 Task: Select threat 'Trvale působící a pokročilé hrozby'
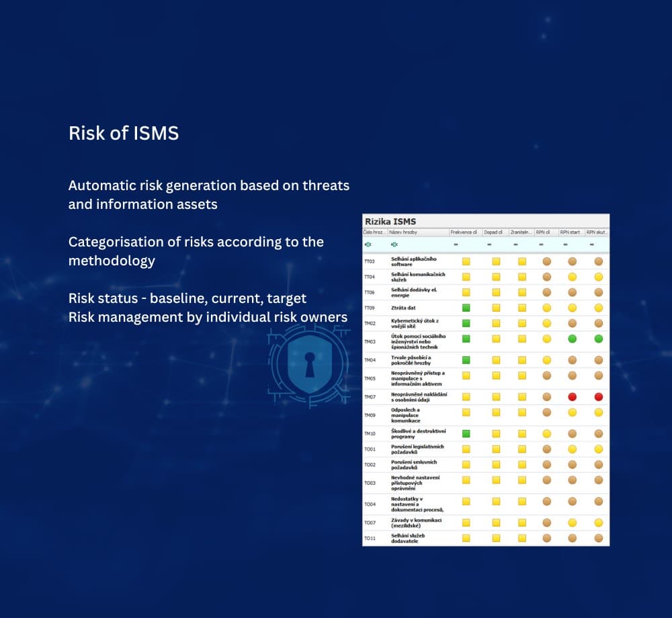411,360
